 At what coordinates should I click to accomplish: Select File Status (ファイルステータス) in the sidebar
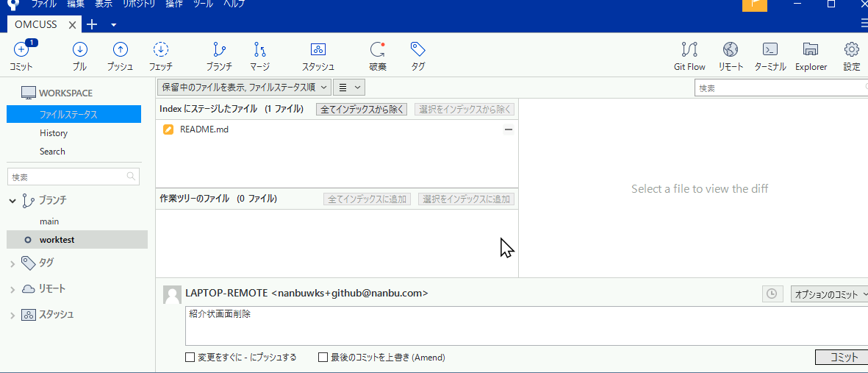[x=73, y=114]
